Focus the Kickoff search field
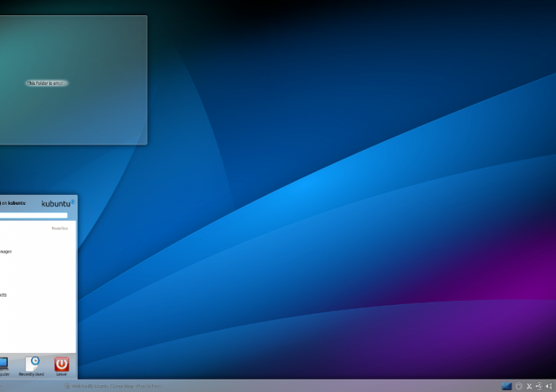 click(x=34, y=215)
